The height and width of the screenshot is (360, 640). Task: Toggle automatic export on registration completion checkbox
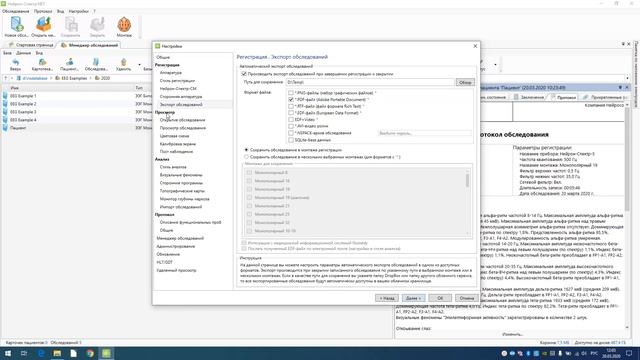click(x=244, y=74)
